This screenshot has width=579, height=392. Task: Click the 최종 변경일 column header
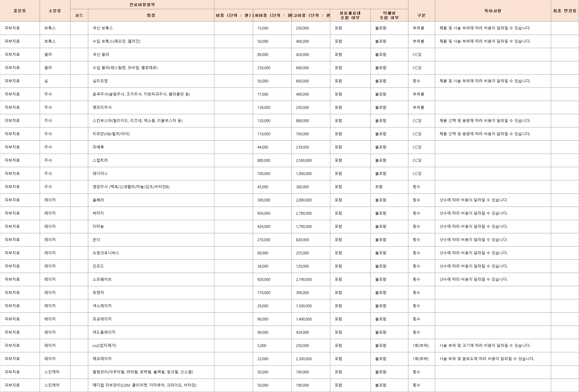point(565,11)
